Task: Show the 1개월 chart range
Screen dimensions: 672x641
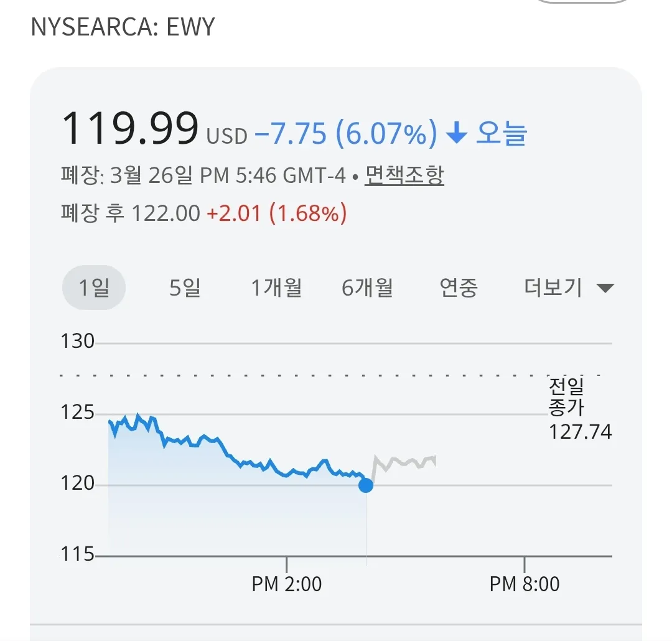Action: pyautogui.click(x=276, y=288)
